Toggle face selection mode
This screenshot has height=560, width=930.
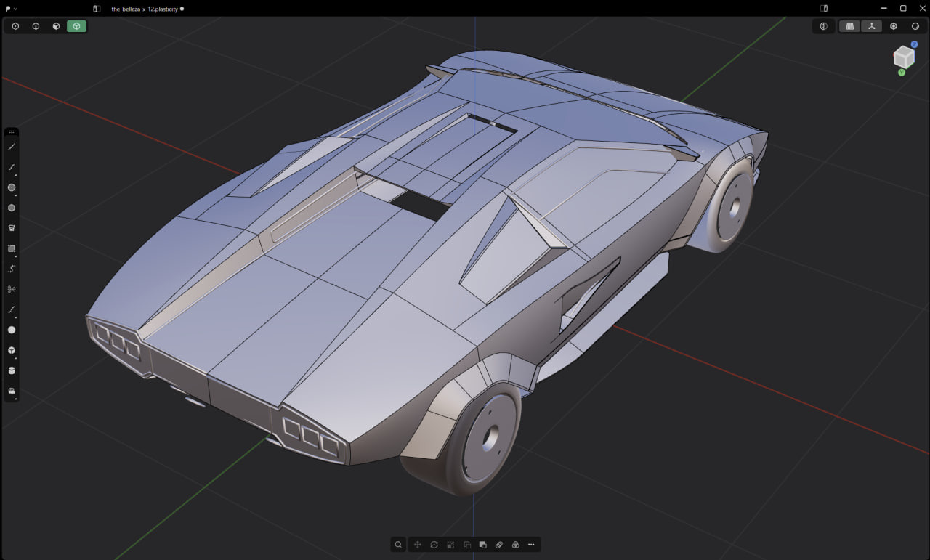point(56,26)
